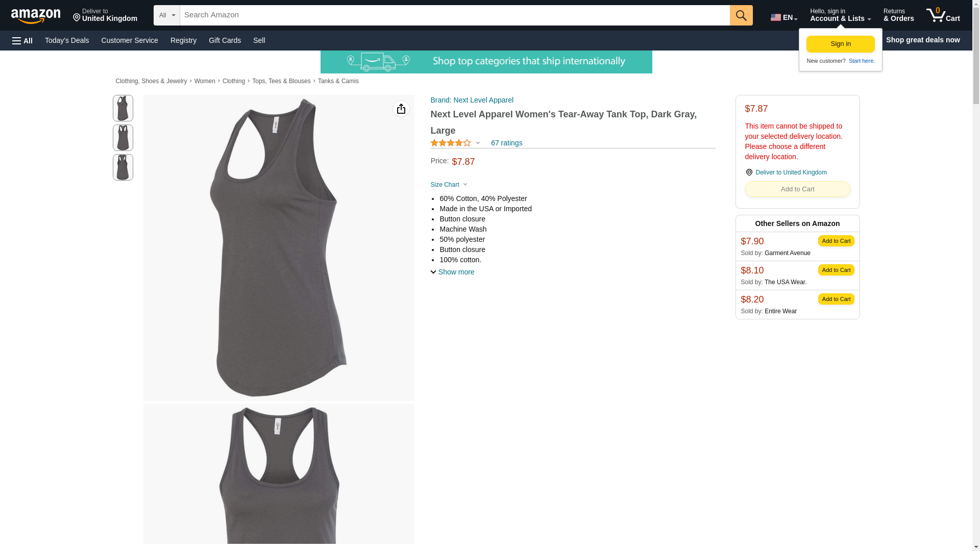Screen dimensions: 980x551
Task: Click the star rating icons
Action: [451, 143]
